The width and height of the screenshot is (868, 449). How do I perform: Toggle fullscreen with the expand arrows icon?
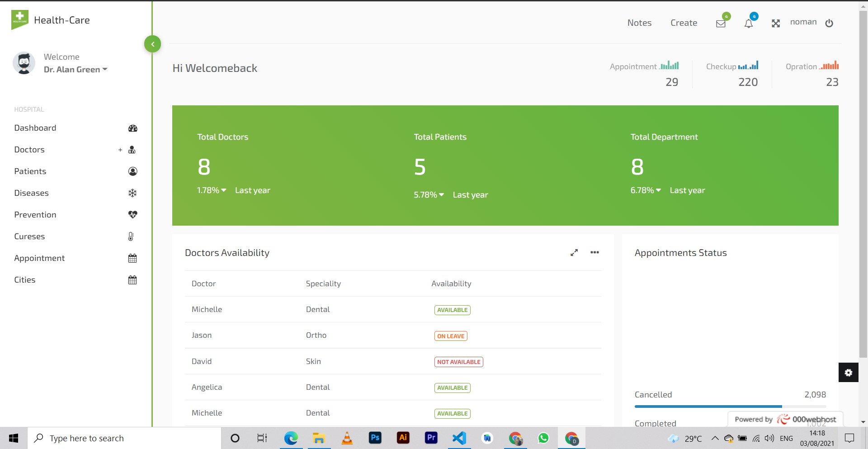coord(776,24)
